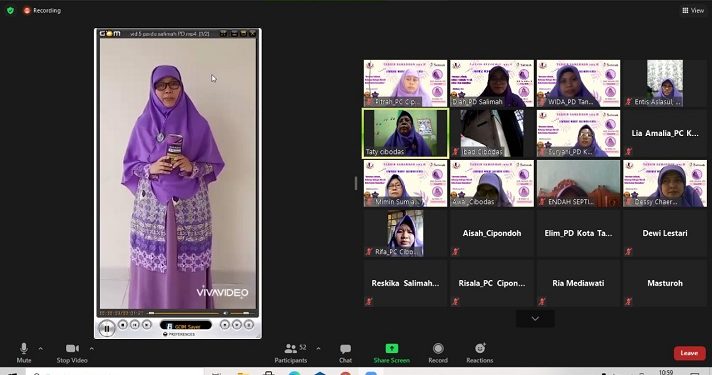Open GOM Saver button
This screenshot has height=375, width=712.
pos(186,326)
